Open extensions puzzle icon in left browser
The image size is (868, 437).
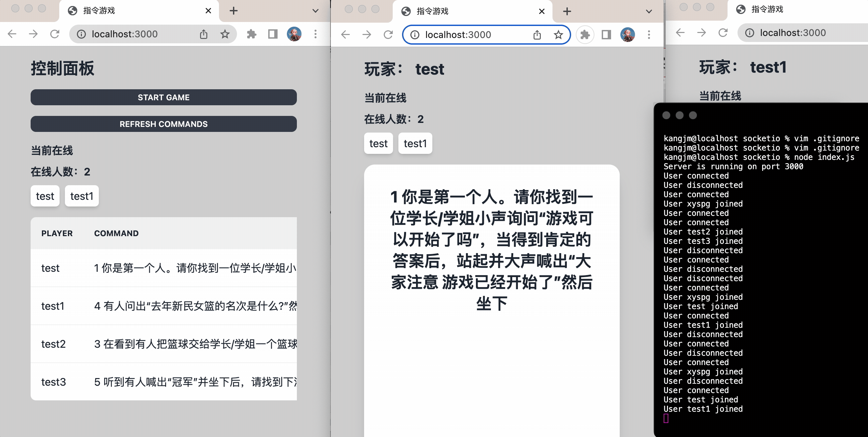(251, 34)
